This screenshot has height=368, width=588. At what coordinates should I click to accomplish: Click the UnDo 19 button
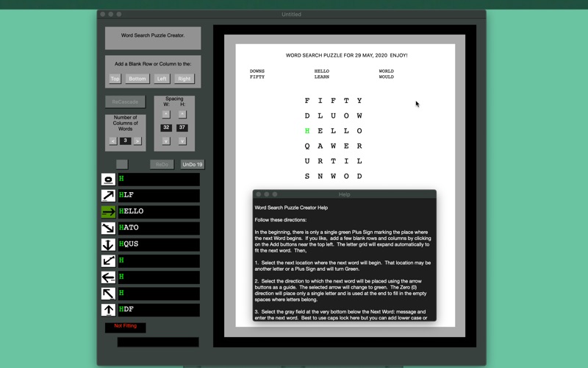click(193, 164)
